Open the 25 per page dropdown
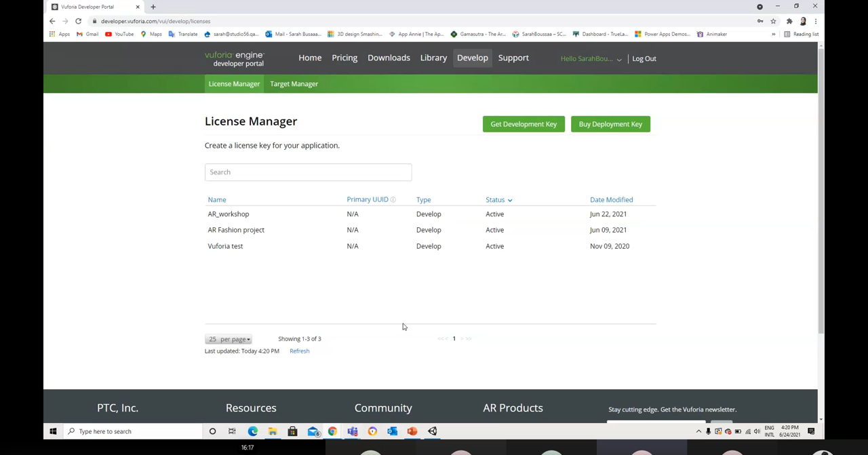The image size is (868, 455). (229, 339)
